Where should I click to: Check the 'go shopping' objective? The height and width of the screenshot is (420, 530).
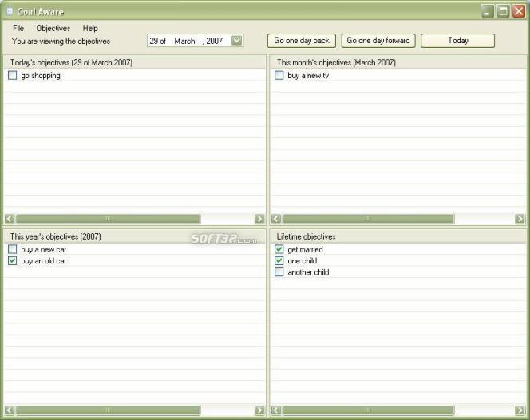pos(13,75)
